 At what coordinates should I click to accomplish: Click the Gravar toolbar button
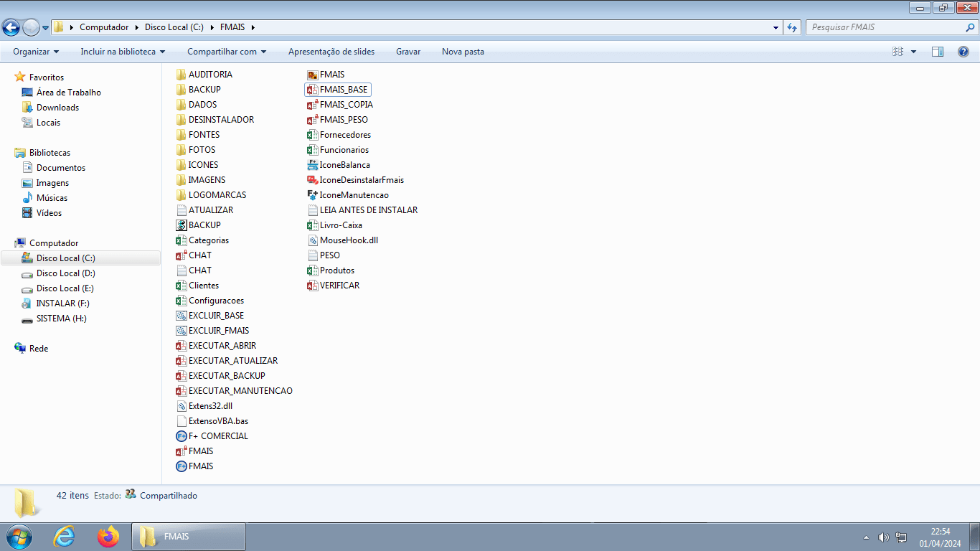[x=408, y=52]
